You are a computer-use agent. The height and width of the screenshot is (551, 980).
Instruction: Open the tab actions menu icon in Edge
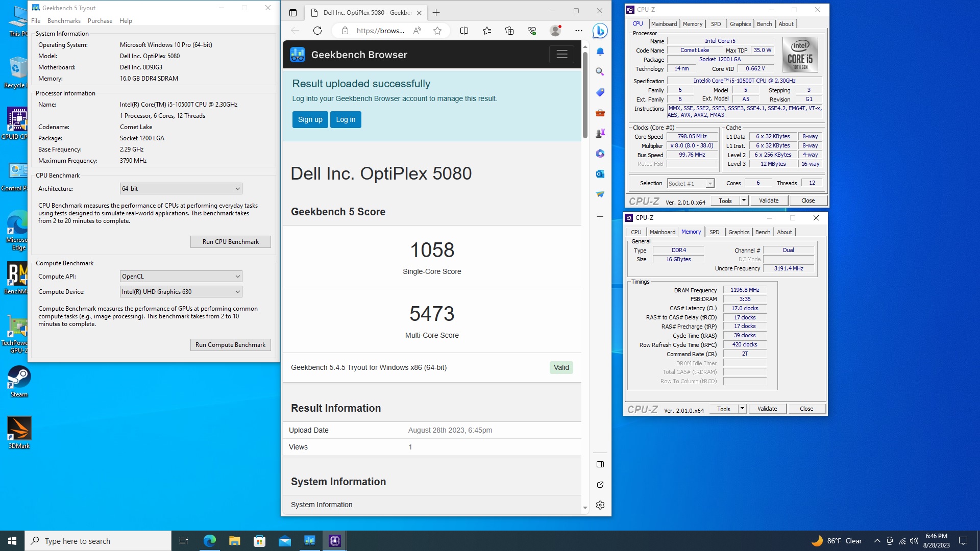pos(293,13)
